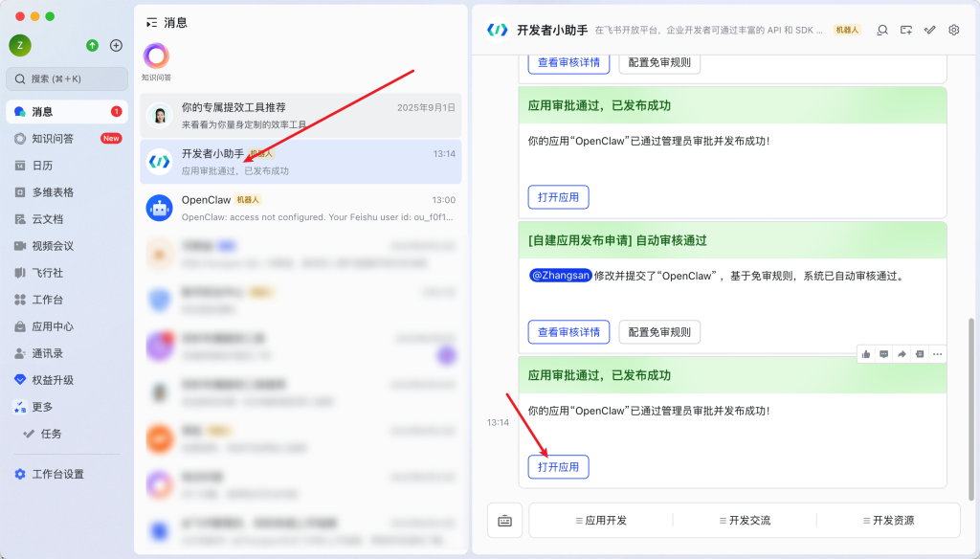This screenshot has height=559, width=980.
Task: Open chat 你的专属提效工具推荐
Action: point(301,116)
